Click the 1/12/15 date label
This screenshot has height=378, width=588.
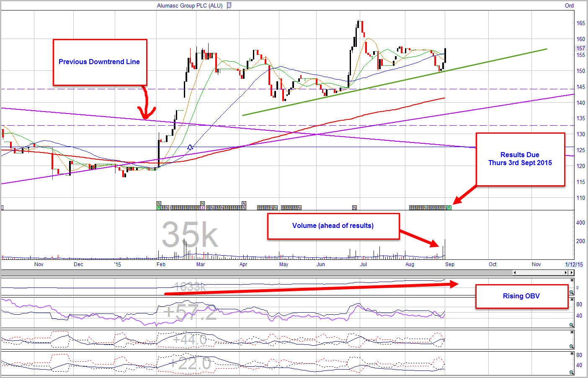[x=574, y=264]
